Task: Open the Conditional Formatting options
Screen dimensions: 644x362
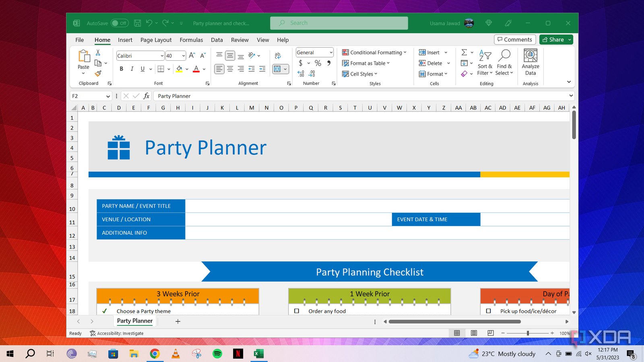Action: [374, 52]
